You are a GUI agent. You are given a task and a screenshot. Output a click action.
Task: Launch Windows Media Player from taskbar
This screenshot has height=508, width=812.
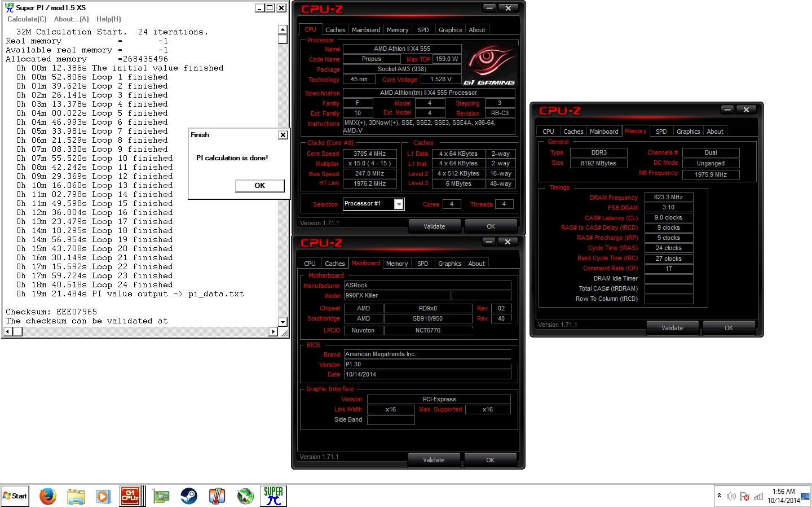[x=104, y=496]
